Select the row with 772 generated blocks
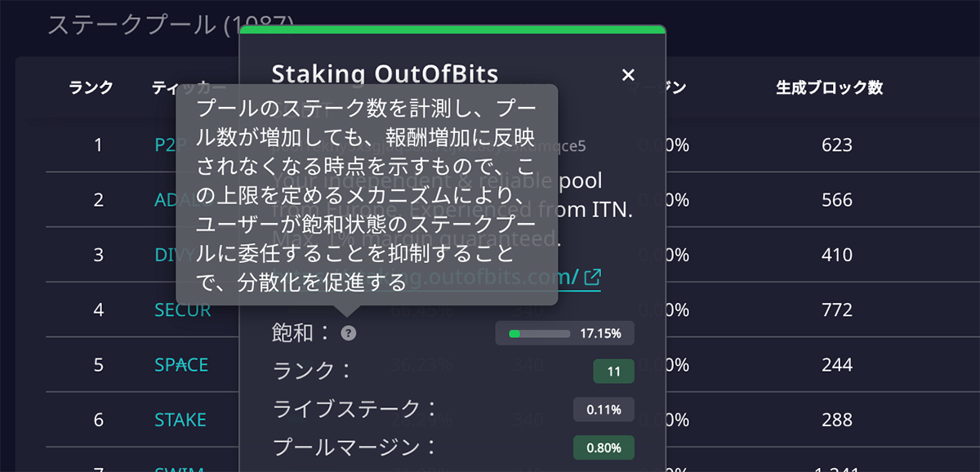The height and width of the screenshot is (472, 980). pyautogui.click(x=490, y=310)
